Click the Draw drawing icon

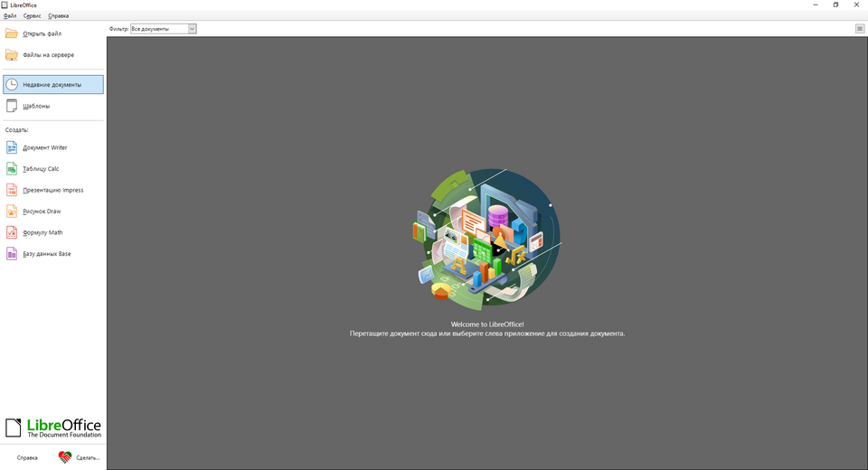[12, 211]
